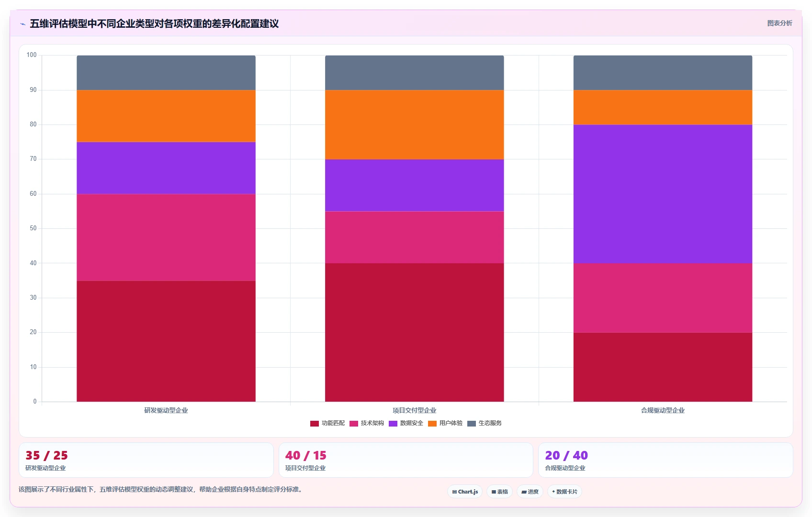Click 用户体验 orange segment of 研发驱动型企业 bar
This screenshot has width=812, height=517.
click(166, 116)
